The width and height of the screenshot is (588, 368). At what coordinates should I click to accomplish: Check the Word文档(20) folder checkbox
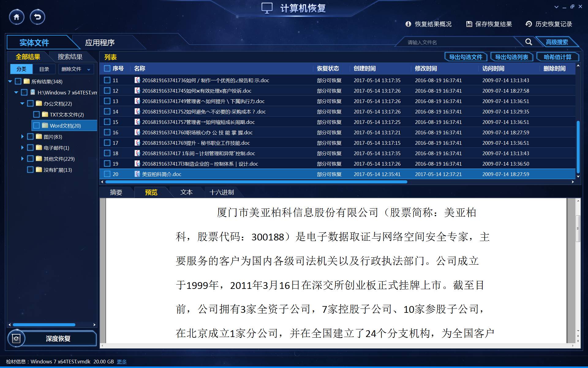36,125
